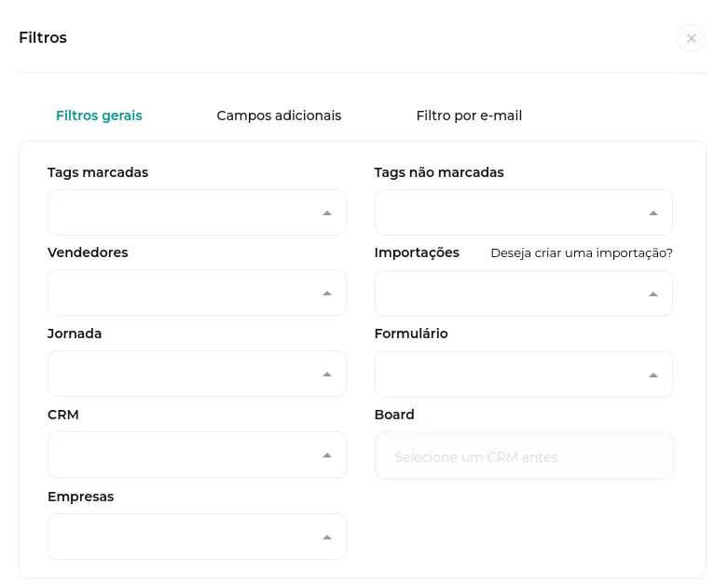The image size is (728, 586).
Task: Open the Empresas dropdown field
Action: [197, 537]
